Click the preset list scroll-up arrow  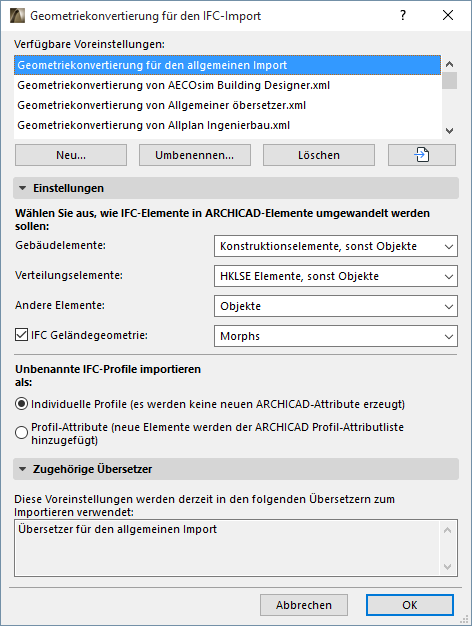449,64
